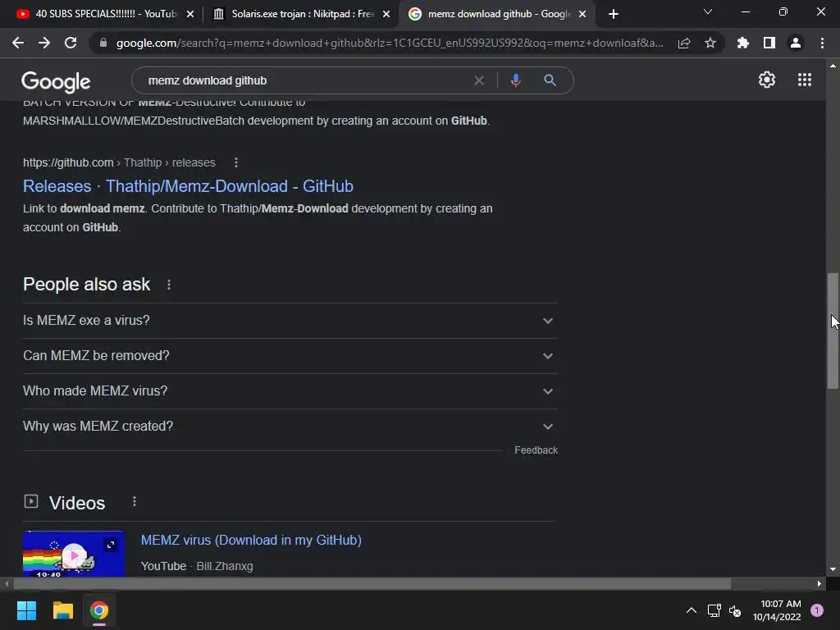Open the People also ask options menu
Viewport: 840px width, 630px height.
[x=169, y=285]
